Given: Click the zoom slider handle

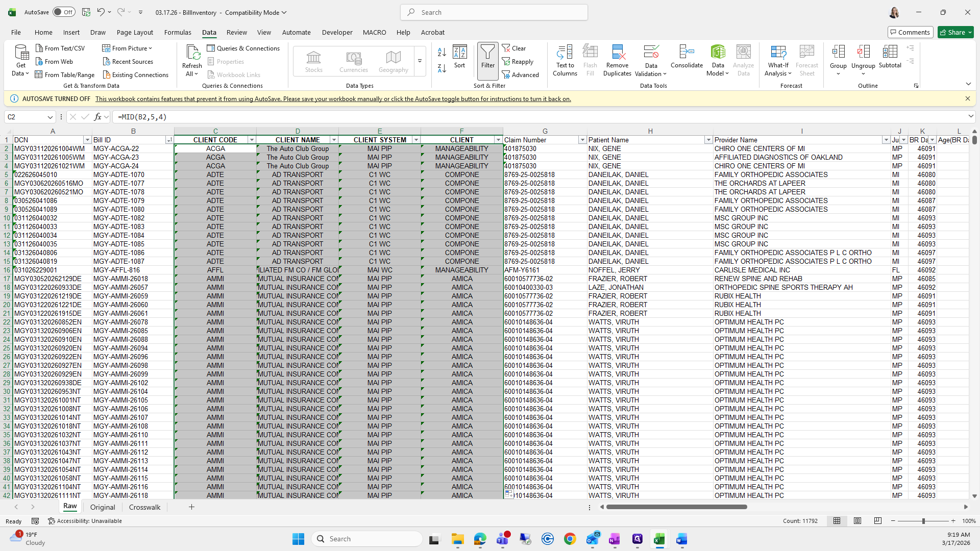Looking at the screenshot, I should pos(923,521).
